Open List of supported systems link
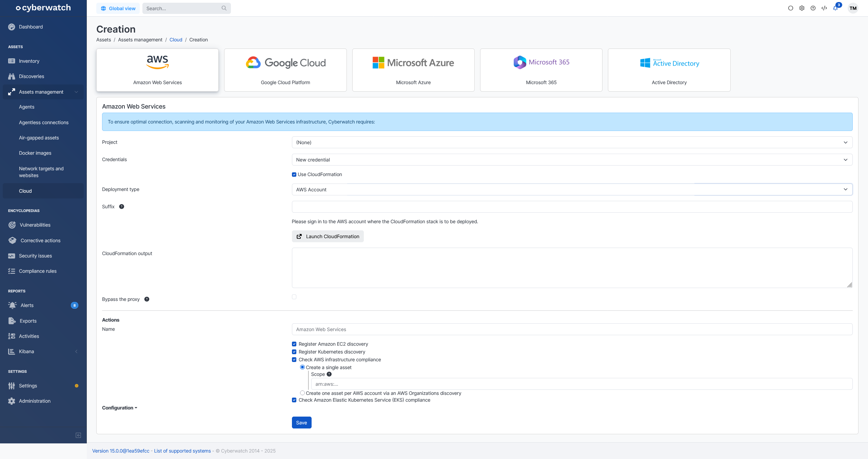 click(182, 451)
